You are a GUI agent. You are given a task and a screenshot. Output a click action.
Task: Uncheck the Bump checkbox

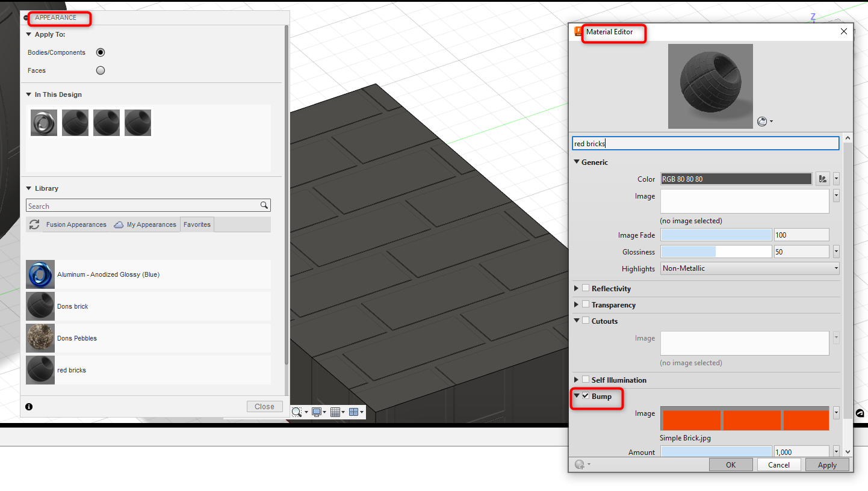click(585, 395)
